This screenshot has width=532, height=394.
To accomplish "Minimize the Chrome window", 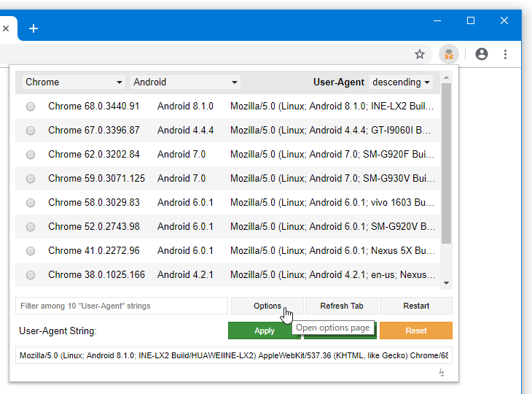I will [x=437, y=20].
